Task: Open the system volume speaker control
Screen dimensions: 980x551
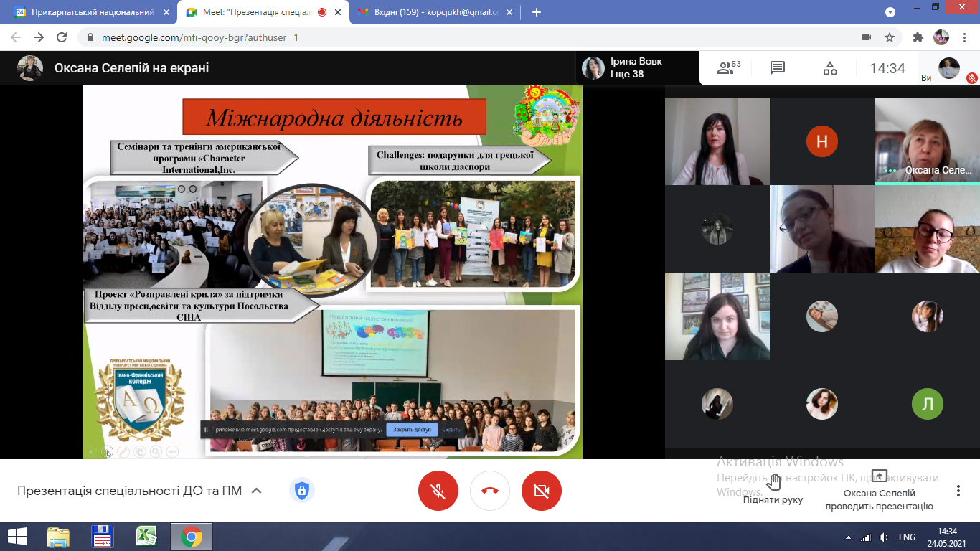Action: 883,537
